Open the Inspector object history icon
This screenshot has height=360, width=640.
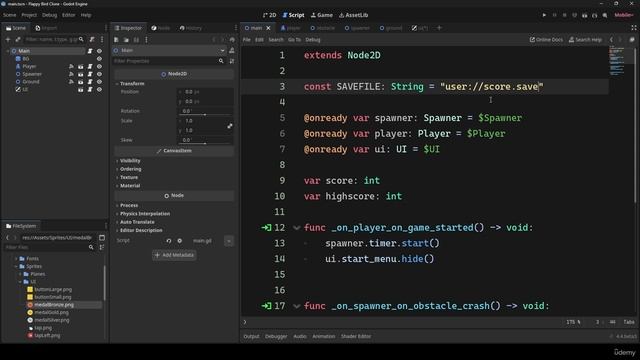[x=232, y=40]
